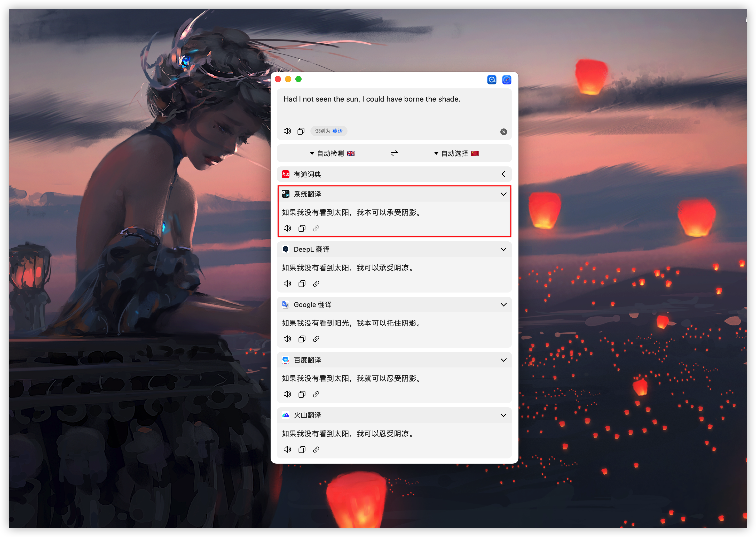
Task: Copy the Google 翻译 result text
Action: (x=302, y=339)
